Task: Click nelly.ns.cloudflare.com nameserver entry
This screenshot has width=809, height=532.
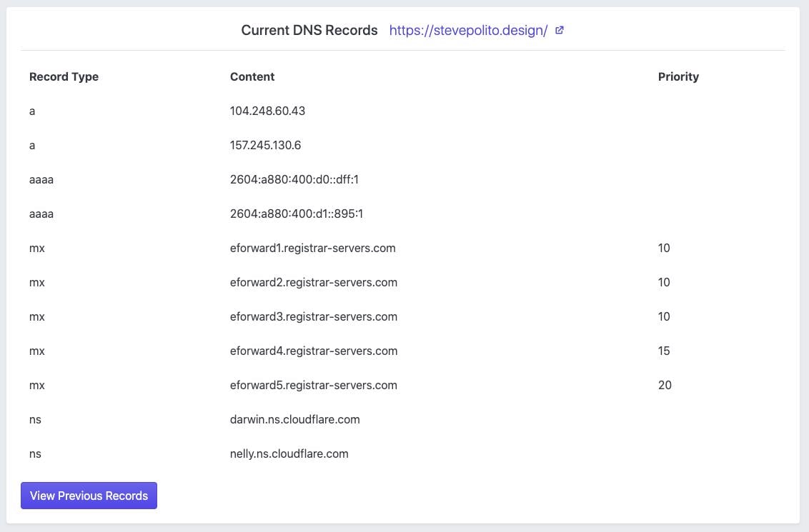Action: (289, 453)
